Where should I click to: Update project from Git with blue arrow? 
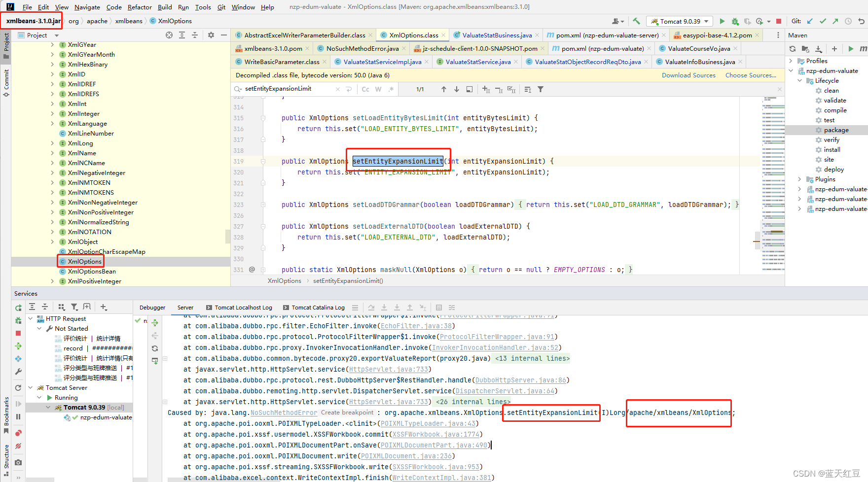click(x=809, y=21)
